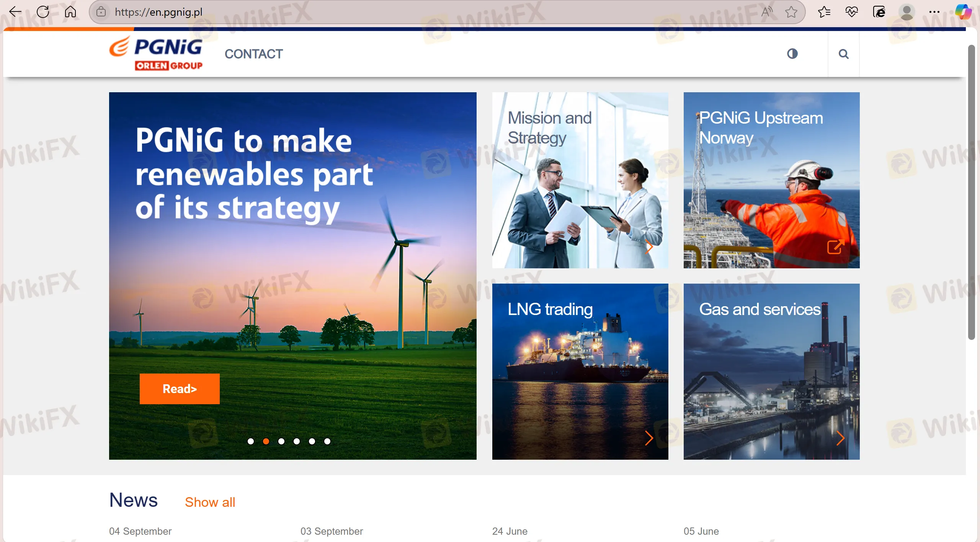Select the fourth carousel navigation dot
The image size is (980, 542).
(296, 441)
